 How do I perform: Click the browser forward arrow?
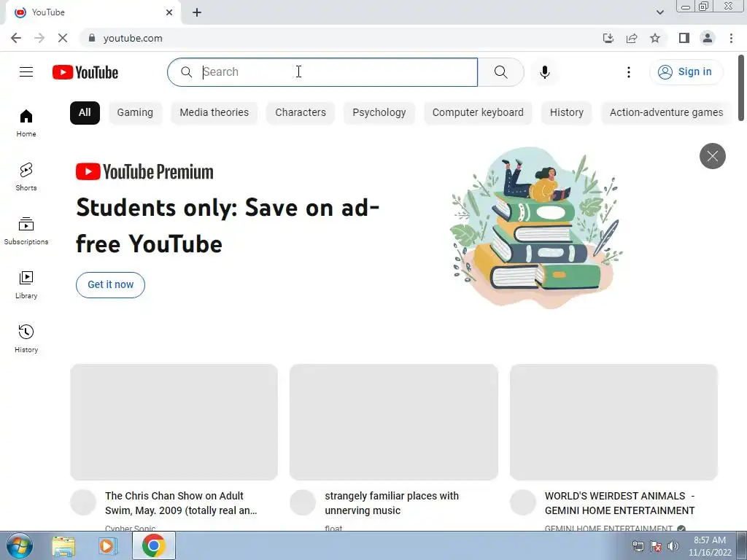tap(39, 38)
